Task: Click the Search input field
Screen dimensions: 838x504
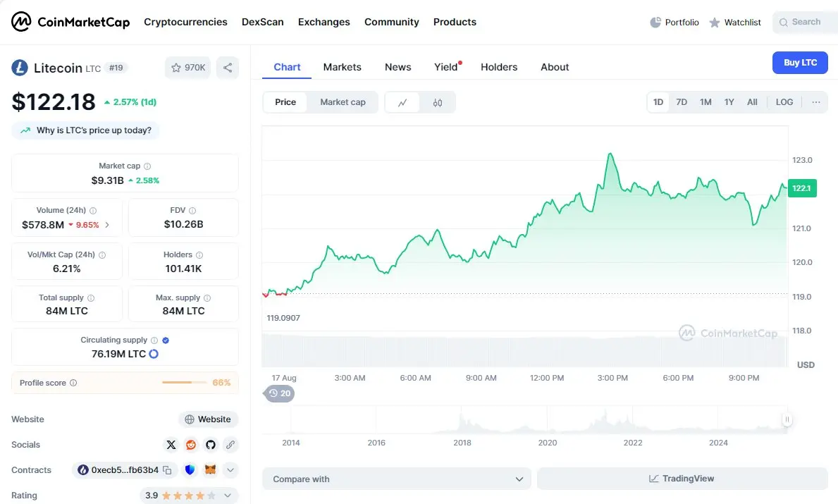Action: click(805, 23)
